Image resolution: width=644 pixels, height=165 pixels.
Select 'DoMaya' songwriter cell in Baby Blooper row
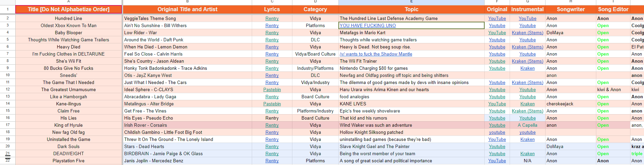click(571, 33)
